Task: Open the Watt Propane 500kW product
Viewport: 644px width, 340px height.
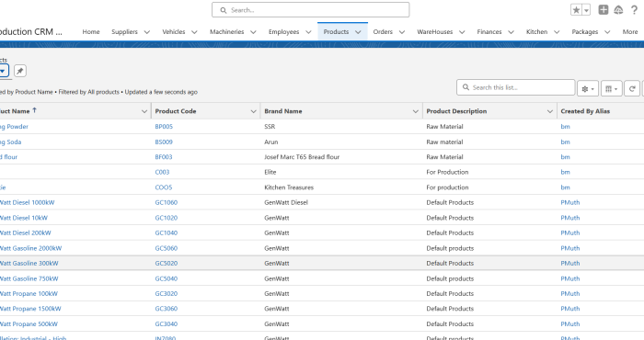Action: click(x=29, y=323)
